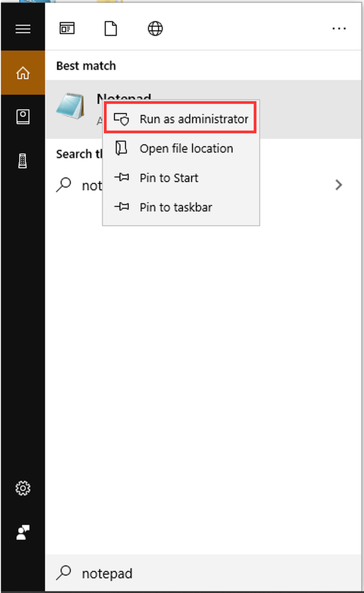This screenshot has height=593, width=364.
Task: Choose Open file location
Action: coord(181,149)
